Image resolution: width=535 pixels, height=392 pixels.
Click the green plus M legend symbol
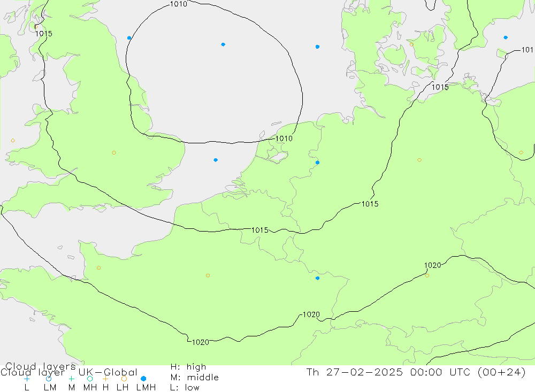tap(71, 379)
